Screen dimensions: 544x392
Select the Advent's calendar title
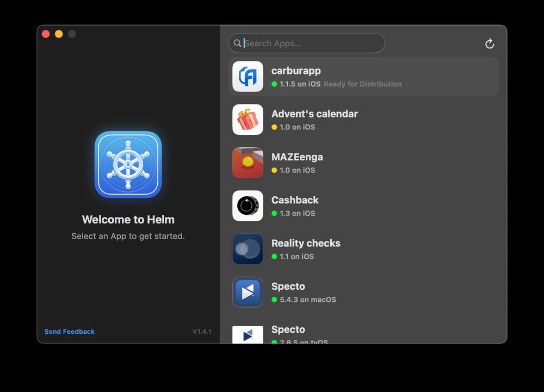(314, 114)
